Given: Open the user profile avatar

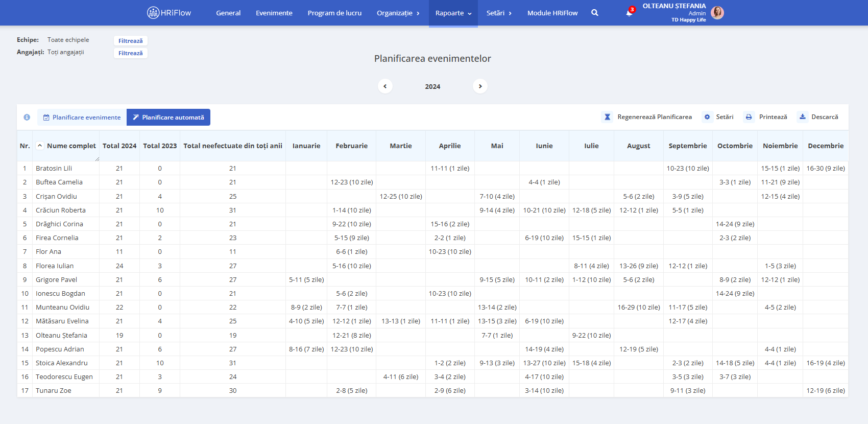Looking at the screenshot, I should (717, 13).
